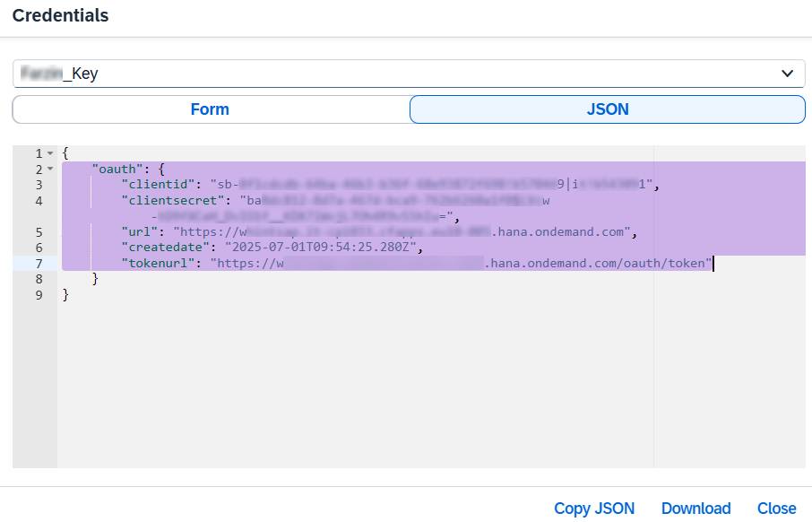The image size is (812, 522).
Task: Click line number 9 in the gutter
Action: click(x=39, y=294)
